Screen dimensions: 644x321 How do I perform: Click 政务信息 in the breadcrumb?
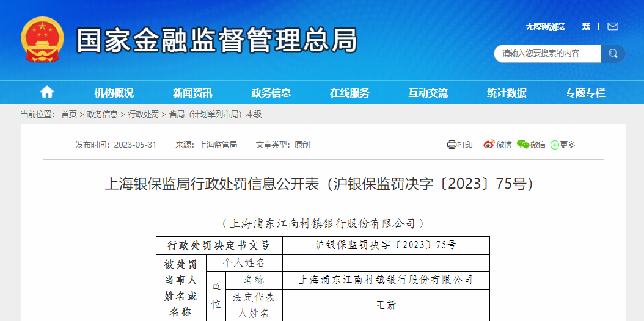(x=102, y=114)
